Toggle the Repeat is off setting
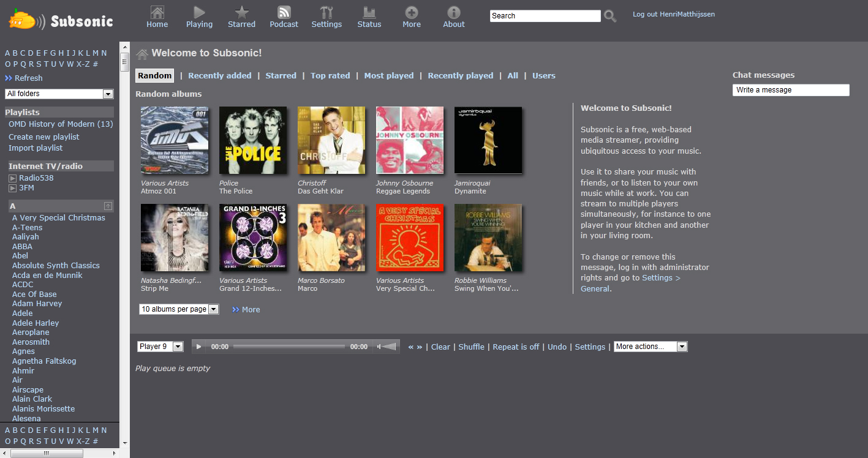 point(516,347)
